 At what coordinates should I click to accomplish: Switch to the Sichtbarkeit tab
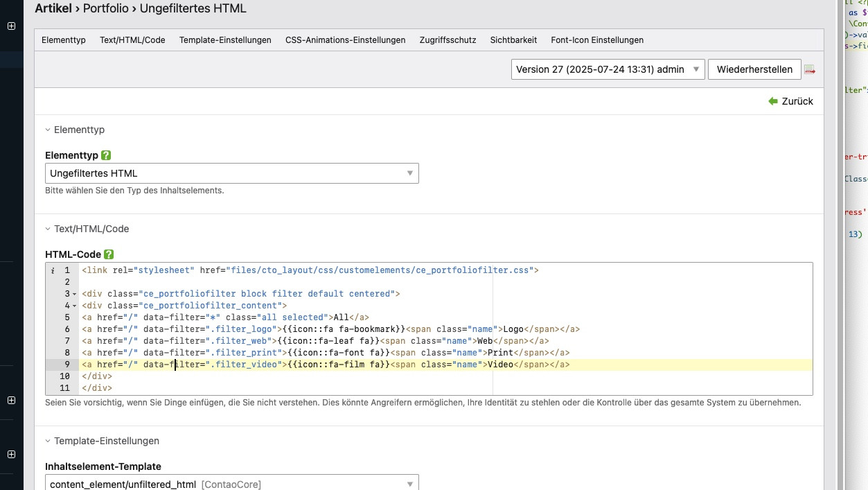coord(513,40)
